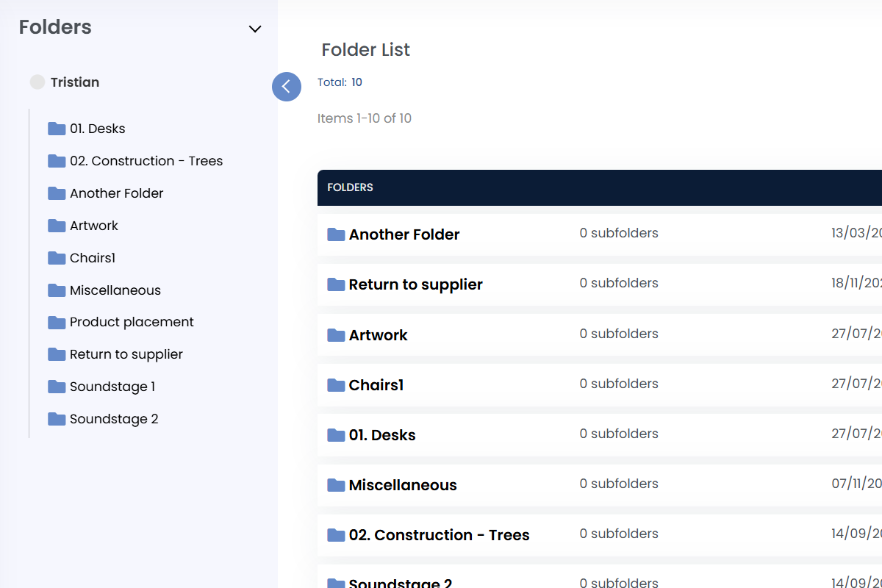Click 0 subfolders in Artwork row
The image size is (882, 588).
point(619,334)
